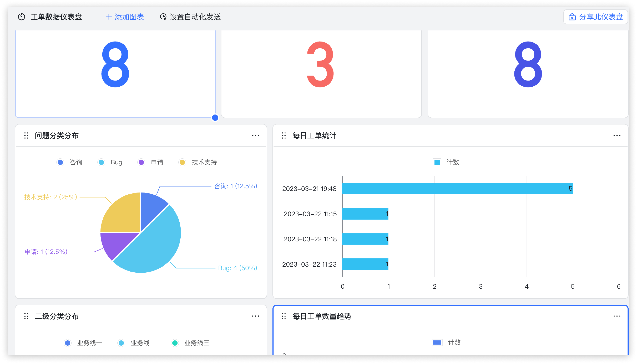Click the blue resize handle on first card

click(x=215, y=118)
